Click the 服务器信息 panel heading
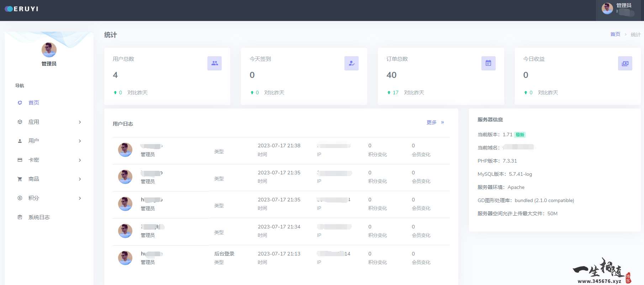Image resolution: width=644 pixels, height=285 pixels. (490, 120)
